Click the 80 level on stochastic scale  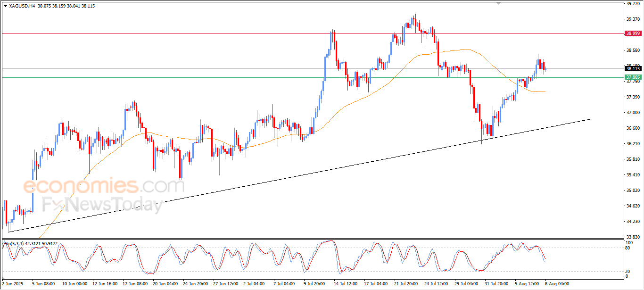[627, 248]
